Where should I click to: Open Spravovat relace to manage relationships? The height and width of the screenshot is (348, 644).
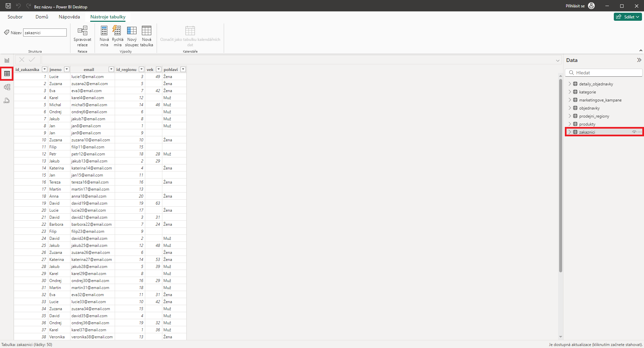[x=82, y=35]
